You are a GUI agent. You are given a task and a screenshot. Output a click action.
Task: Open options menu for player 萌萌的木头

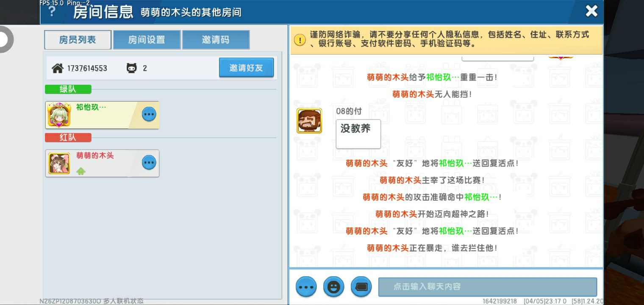pyautogui.click(x=149, y=162)
